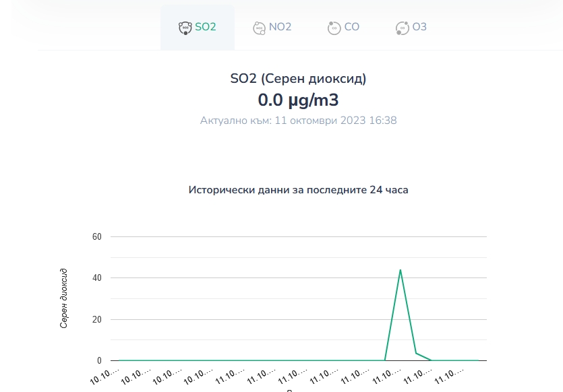The width and height of the screenshot is (563, 392).
Task: Open the CO tab label
Action: coord(351,27)
